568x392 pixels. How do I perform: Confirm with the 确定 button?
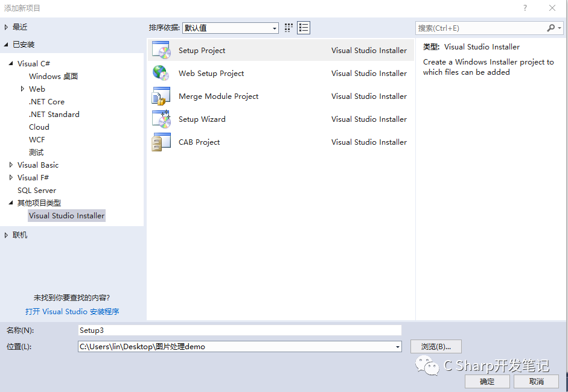pyautogui.click(x=487, y=382)
